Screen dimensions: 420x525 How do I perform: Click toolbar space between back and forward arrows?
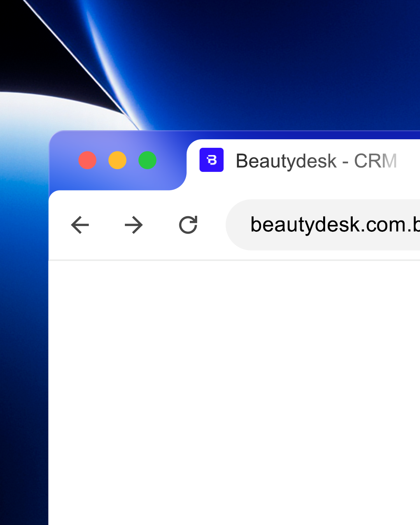tap(107, 225)
